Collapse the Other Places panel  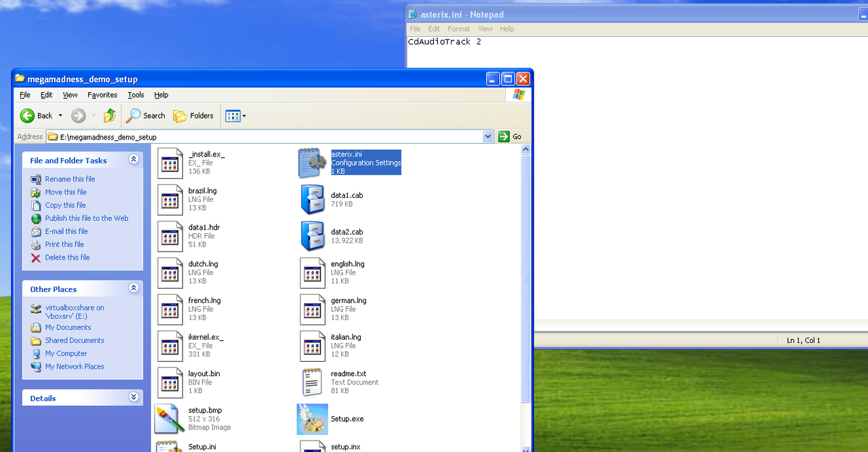pyautogui.click(x=134, y=288)
